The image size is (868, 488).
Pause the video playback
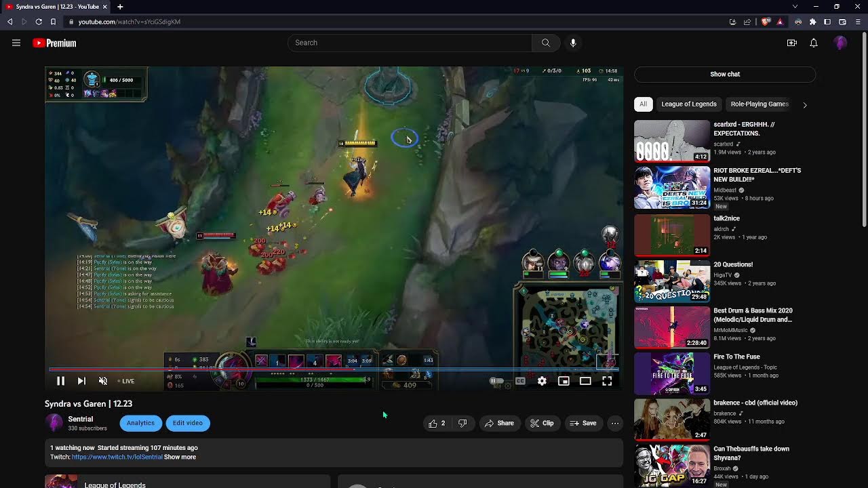click(60, 381)
